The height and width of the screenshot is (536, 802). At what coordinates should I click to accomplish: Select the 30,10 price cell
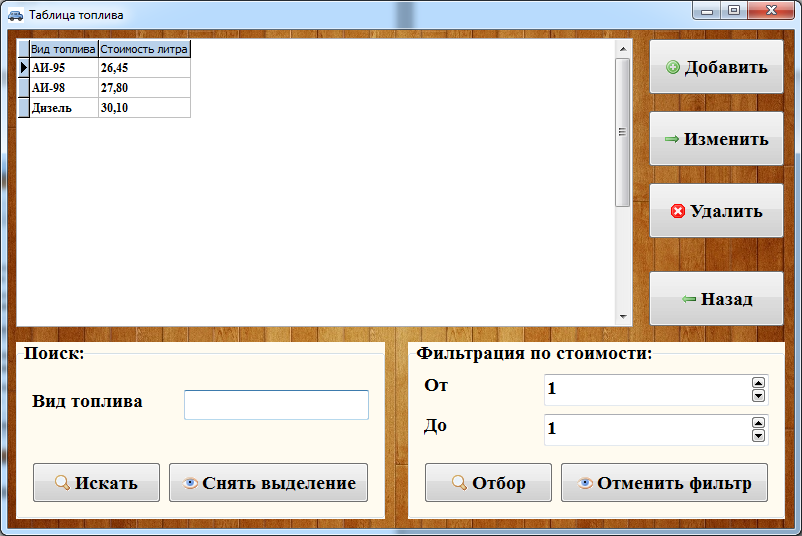pyautogui.click(x=144, y=107)
